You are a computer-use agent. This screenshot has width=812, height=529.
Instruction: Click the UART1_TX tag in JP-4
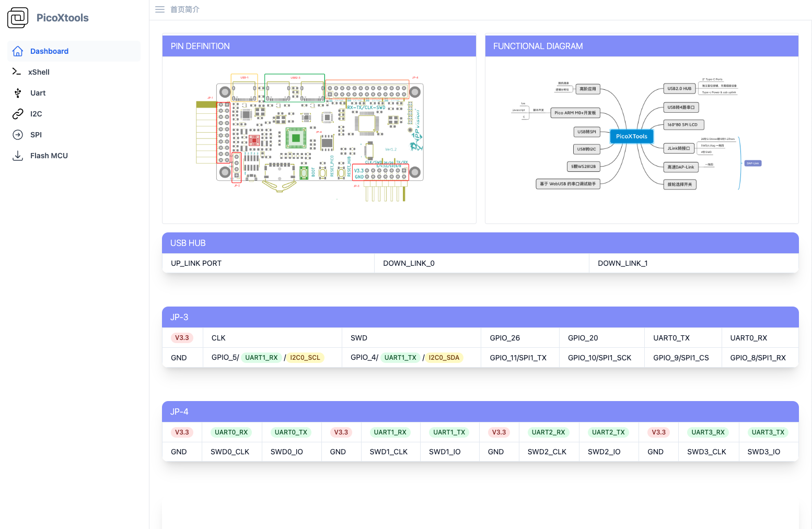(x=449, y=432)
